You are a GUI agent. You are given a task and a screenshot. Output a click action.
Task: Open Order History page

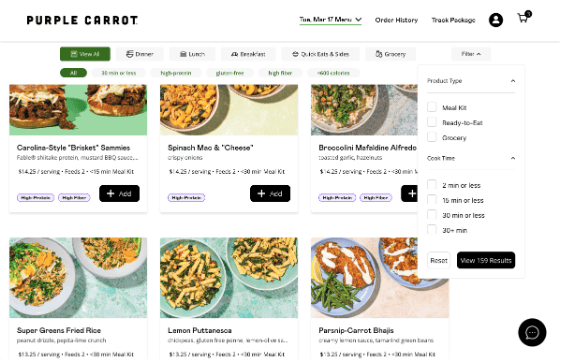tap(396, 20)
